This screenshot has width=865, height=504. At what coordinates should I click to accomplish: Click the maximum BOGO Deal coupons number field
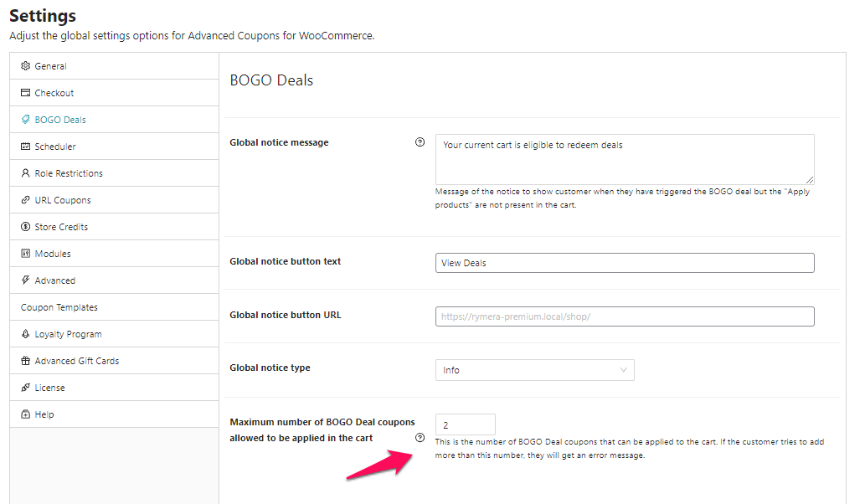(x=465, y=425)
